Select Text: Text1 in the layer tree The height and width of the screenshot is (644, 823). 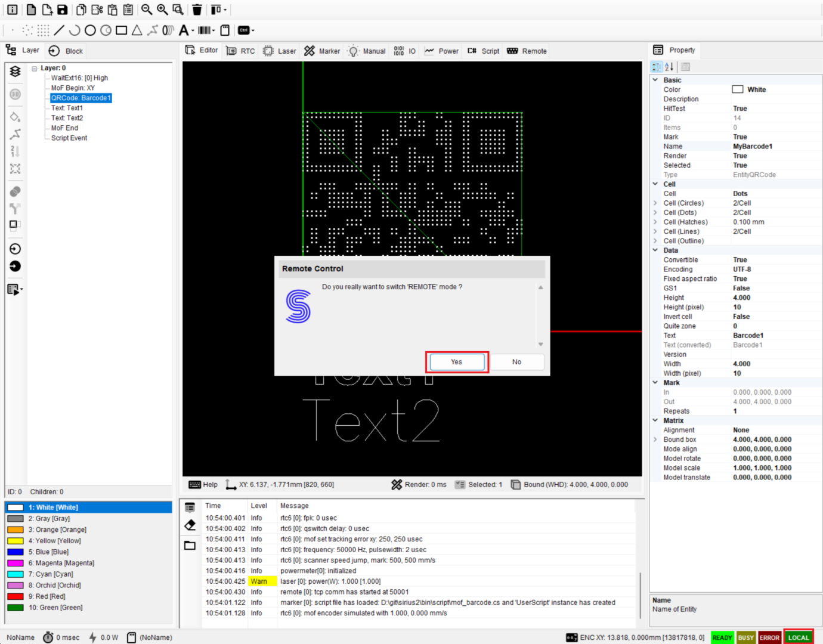[67, 108]
